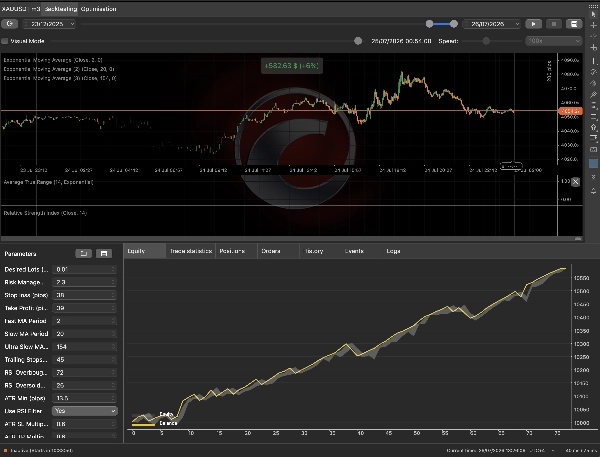This screenshot has height=457, width=600.
Task: Click the instance status entry in status bar
Action: (39, 450)
